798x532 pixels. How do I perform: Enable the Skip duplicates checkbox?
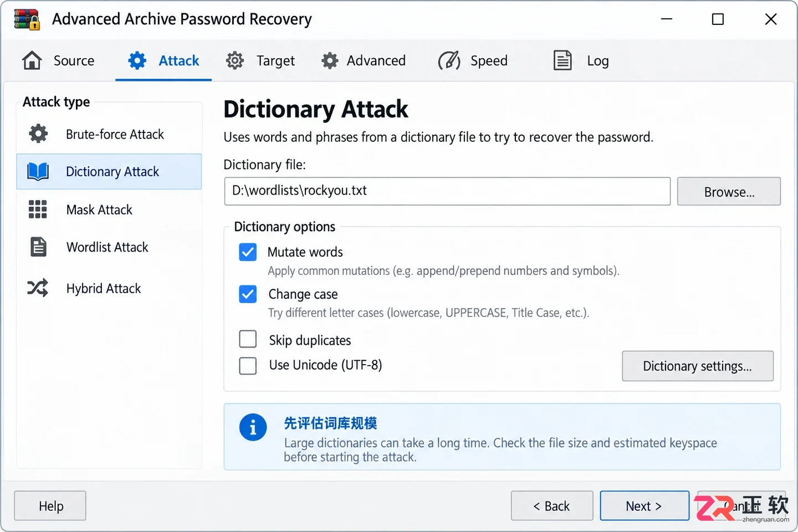pos(248,339)
